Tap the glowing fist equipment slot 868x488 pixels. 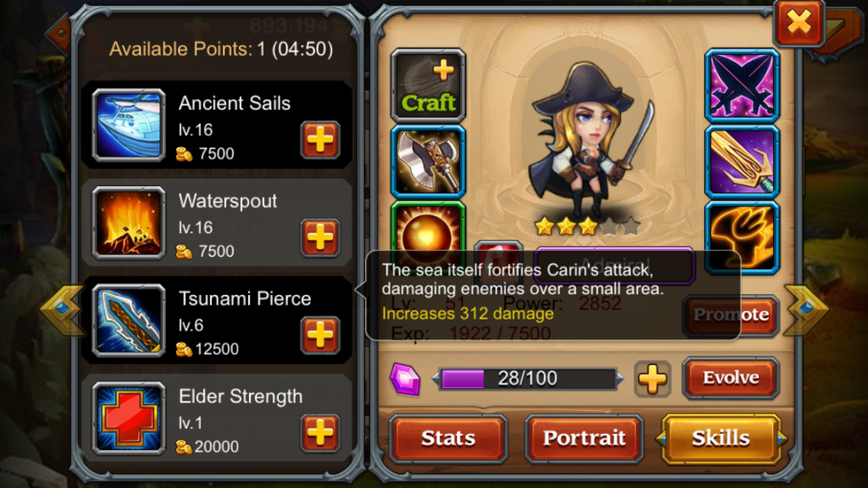(742, 238)
